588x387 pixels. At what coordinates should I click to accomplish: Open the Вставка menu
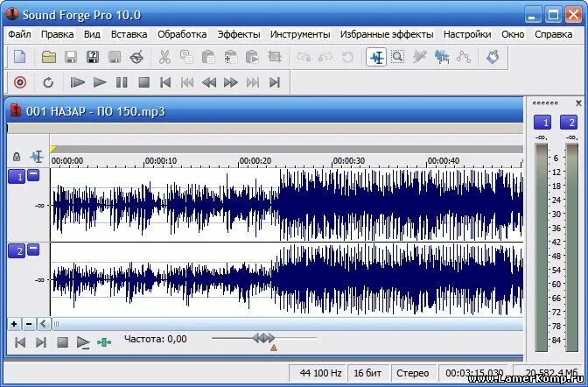pos(129,34)
